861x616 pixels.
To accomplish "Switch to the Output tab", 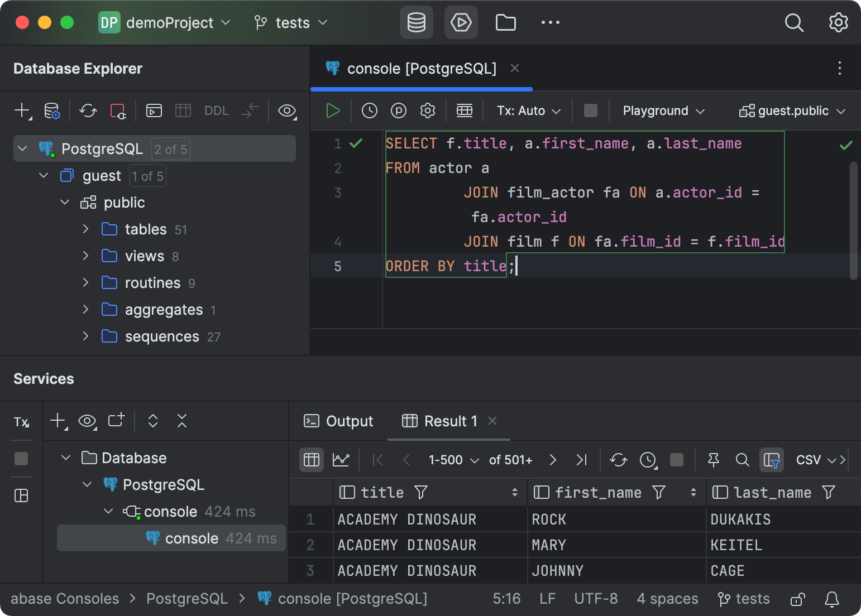I will coord(338,421).
